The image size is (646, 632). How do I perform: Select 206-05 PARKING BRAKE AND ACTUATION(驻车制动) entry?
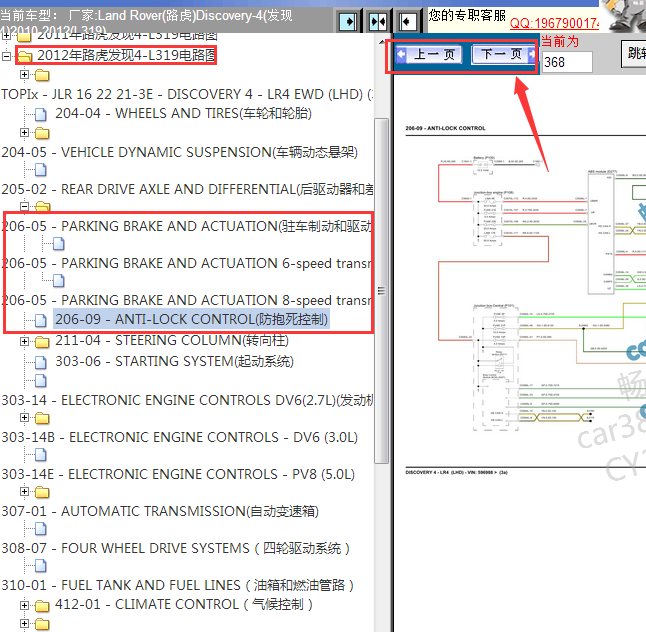point(187,227)
